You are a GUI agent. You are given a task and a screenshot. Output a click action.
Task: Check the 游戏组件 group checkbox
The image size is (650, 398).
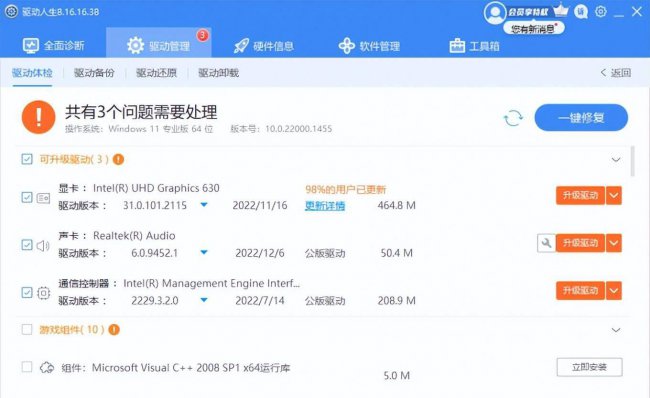point(27,330)
